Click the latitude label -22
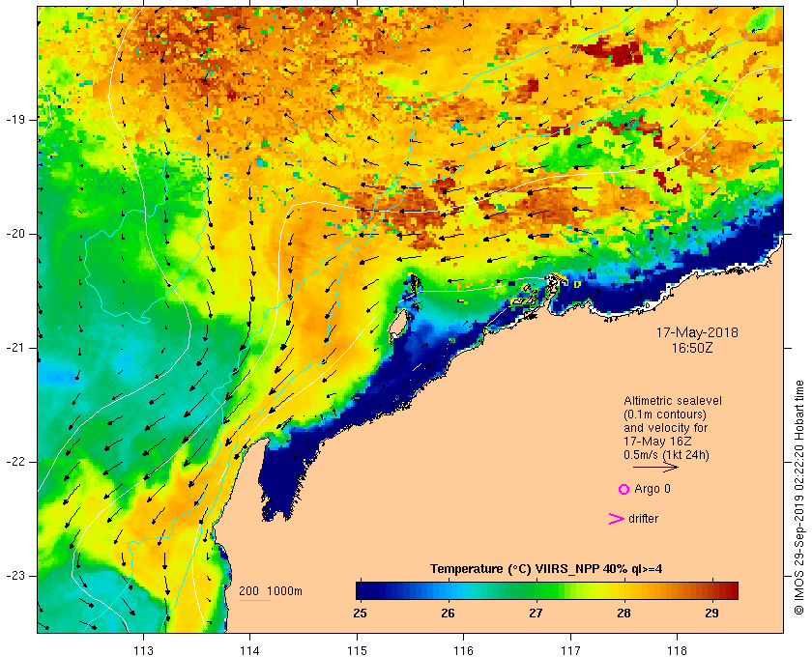 pos(15,462)
